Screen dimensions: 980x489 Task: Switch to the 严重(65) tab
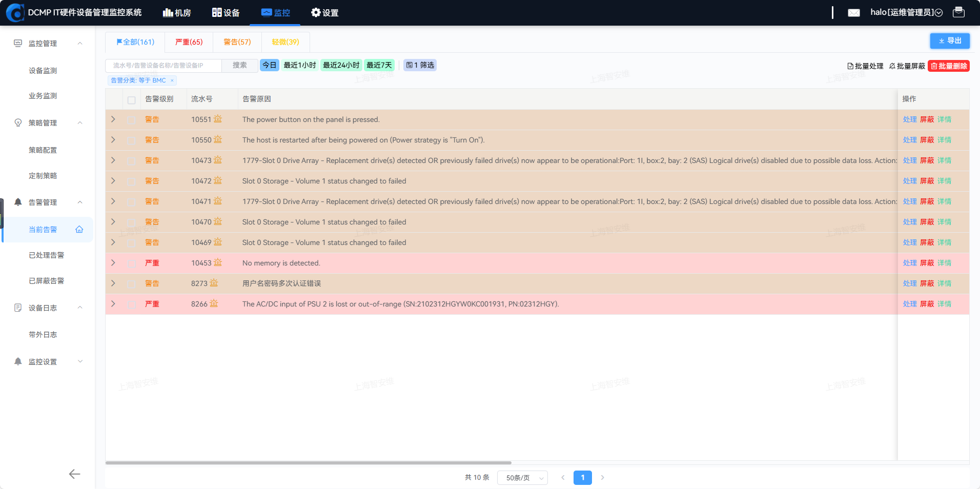[x=189, y=42]
